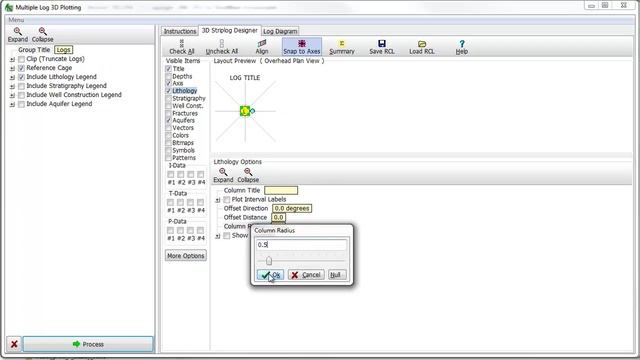Uncheck Reference Cage option
Viewport: 640px width, 360px height.
pos(22,68)
